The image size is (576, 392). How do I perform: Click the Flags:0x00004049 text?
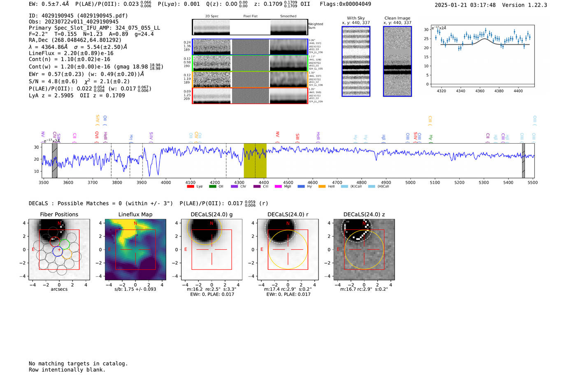click(x=345, y=4)
